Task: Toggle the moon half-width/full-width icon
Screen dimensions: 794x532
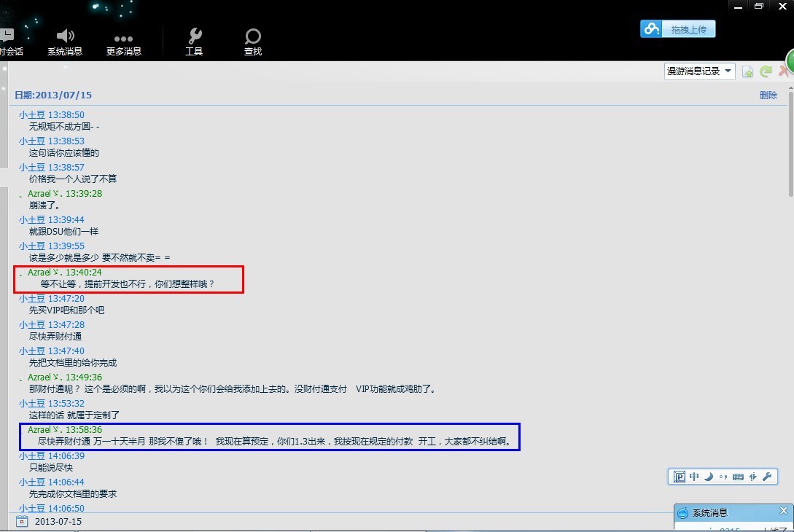Action: [709, 477]
